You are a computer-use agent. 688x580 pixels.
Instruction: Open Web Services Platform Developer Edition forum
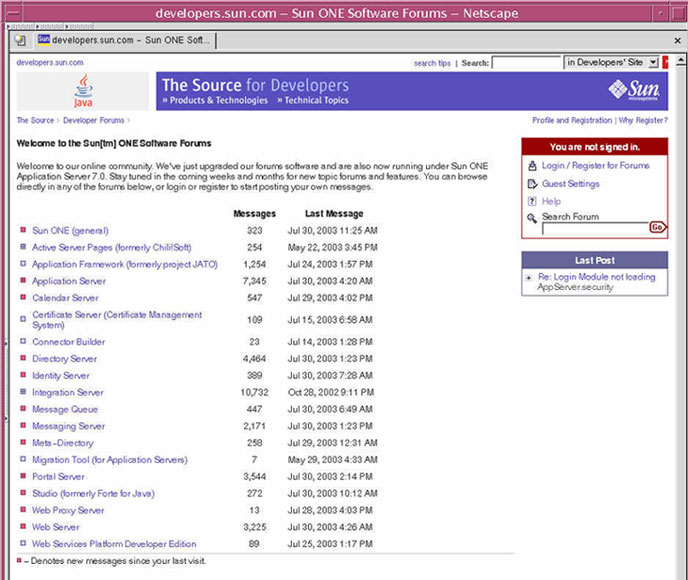(114, 544)
